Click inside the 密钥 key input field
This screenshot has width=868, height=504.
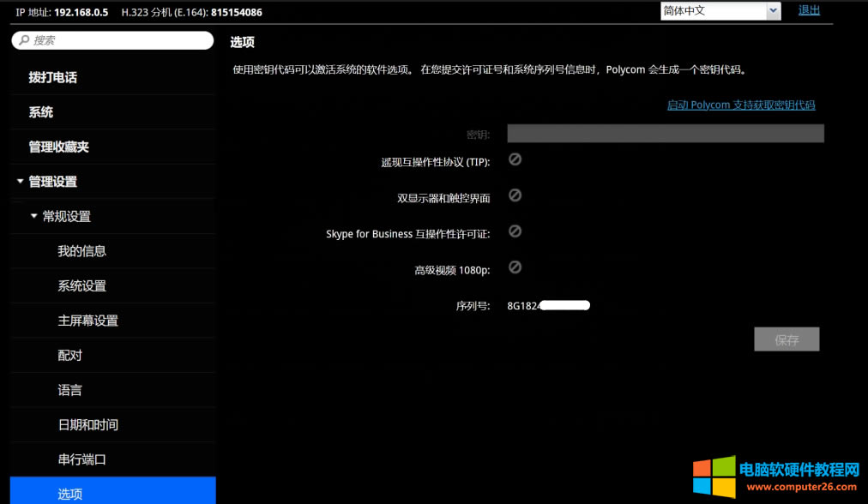point(665,133)
